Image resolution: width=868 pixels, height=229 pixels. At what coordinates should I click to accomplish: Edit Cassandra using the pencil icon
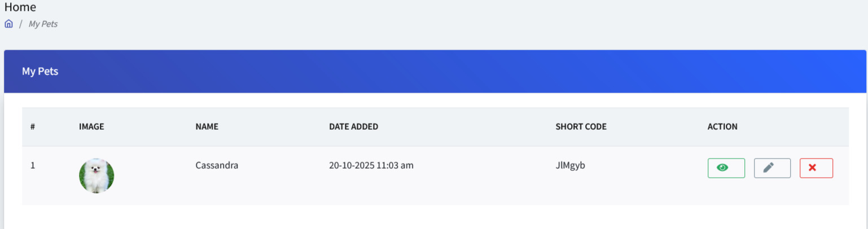(772, 168)
